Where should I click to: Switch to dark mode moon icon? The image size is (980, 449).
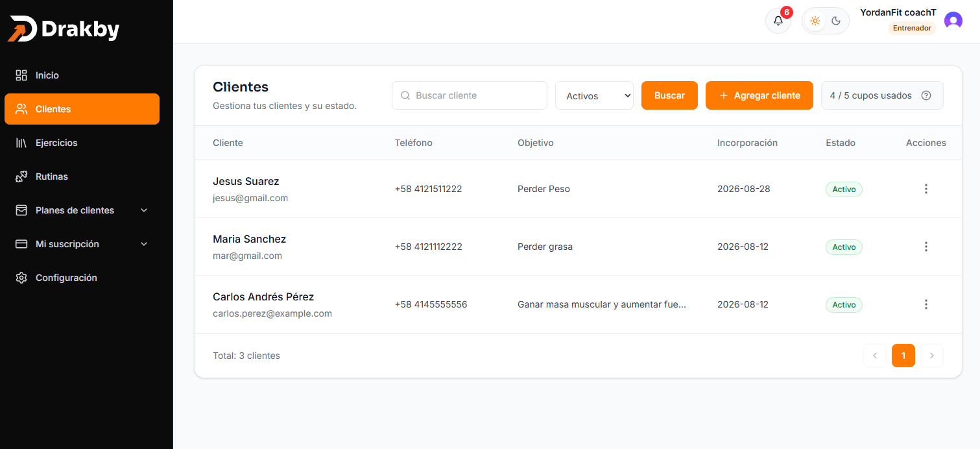click(836, 21)
